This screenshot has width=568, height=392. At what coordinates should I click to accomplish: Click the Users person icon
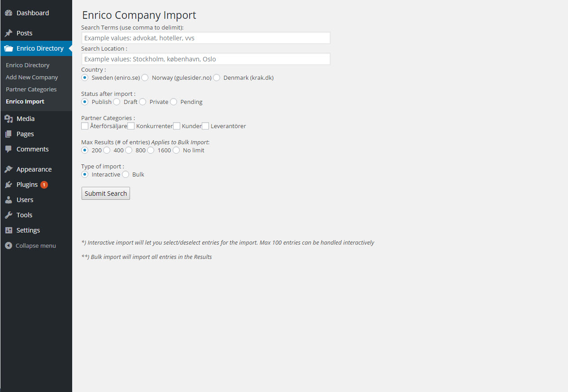9,200
